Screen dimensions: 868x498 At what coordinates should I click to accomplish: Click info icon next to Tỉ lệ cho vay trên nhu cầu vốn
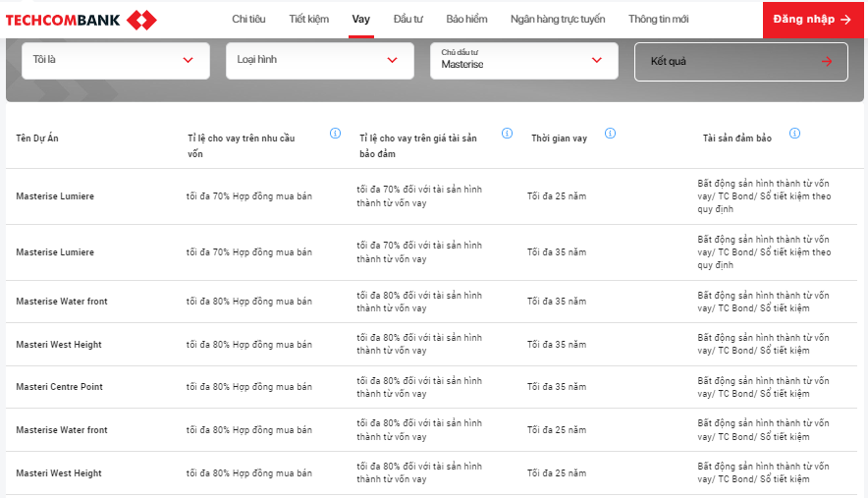click(335, 133)
